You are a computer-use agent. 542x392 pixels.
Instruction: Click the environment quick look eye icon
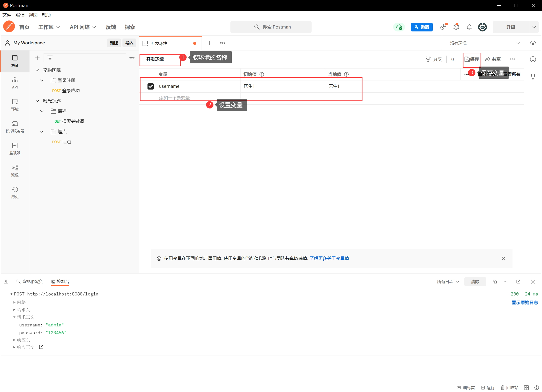(533, 43)
